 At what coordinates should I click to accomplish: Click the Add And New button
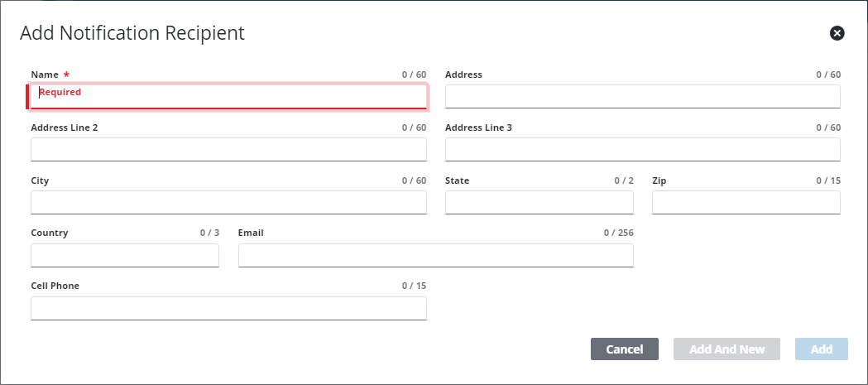727,349
